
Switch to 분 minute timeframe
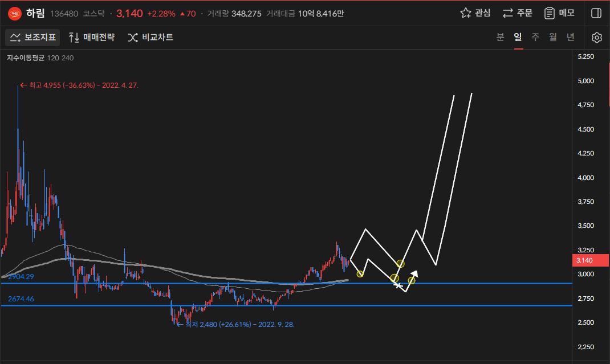pos(501,37)
